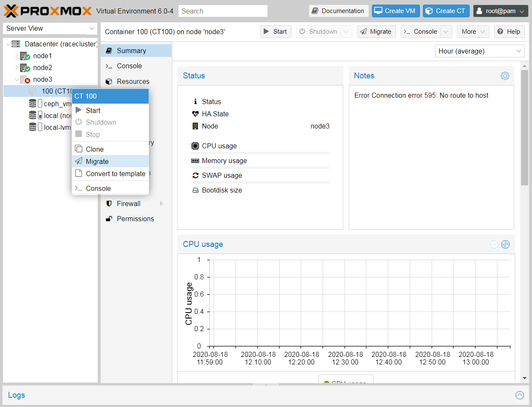This screenshot has height=407, width=532.
Task: Click the local-lvm storage database icon
Action: (32, 127)
